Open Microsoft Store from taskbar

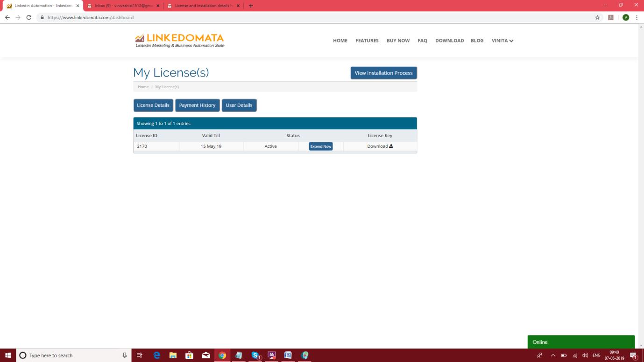[190, 355]
